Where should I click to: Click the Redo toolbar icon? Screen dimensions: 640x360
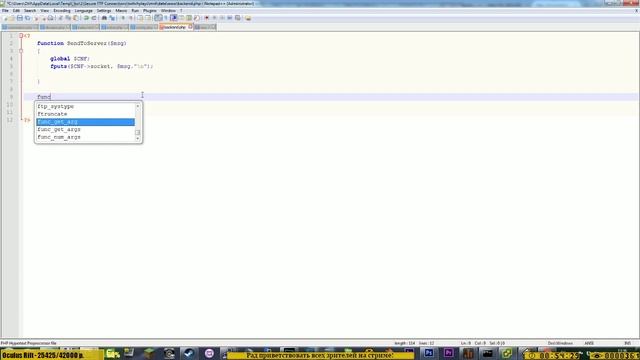(94, 18)
